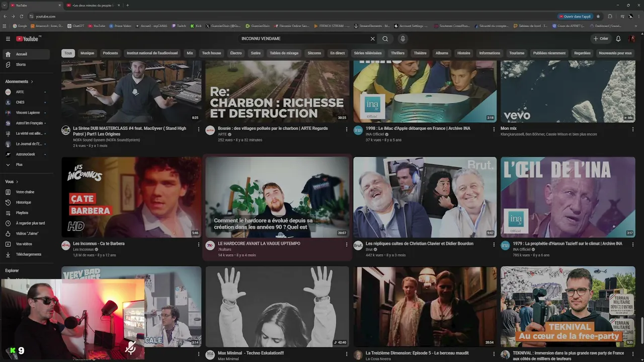Screen dimensions: 644x362
Task: Bookmark the page with the star icon
Action: [598, 16]
